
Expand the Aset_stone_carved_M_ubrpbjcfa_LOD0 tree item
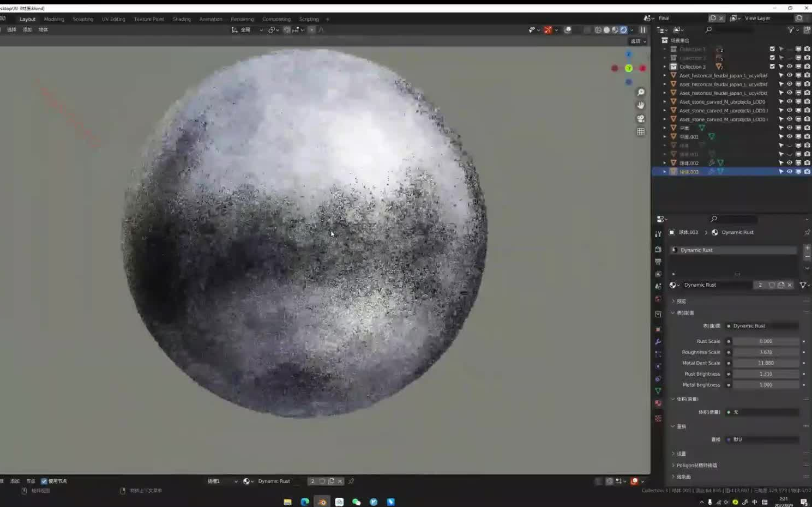pos(665,101)
